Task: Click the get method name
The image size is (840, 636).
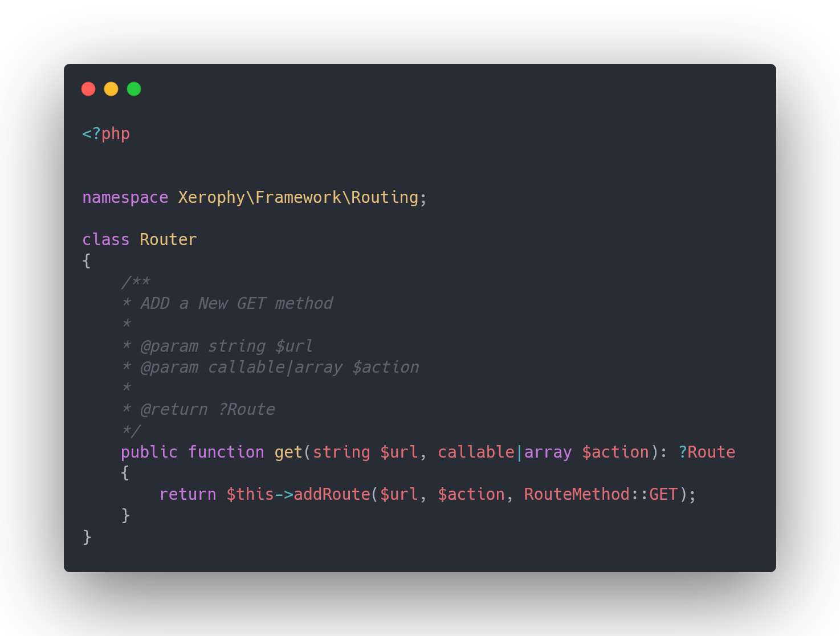Action: tap(288, 452)
